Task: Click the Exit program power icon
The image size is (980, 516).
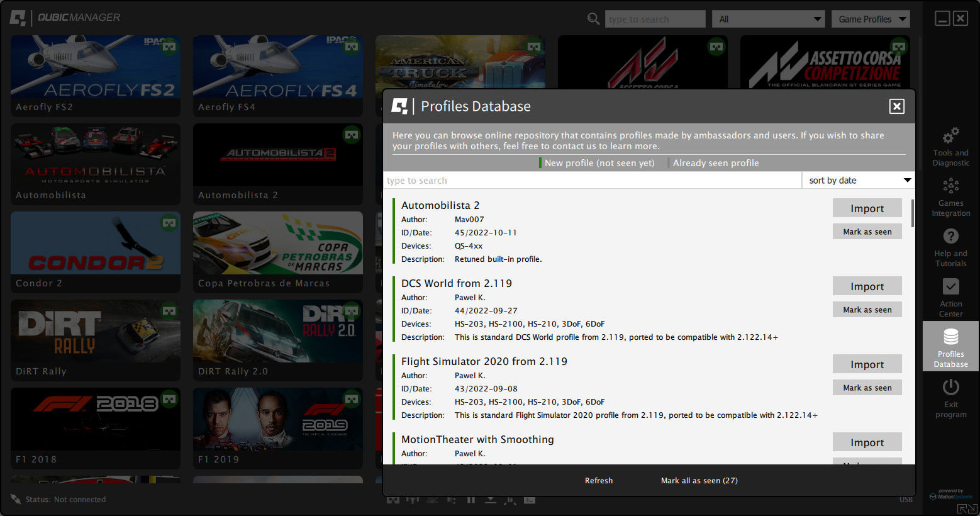Action: [x=950, y=386]
